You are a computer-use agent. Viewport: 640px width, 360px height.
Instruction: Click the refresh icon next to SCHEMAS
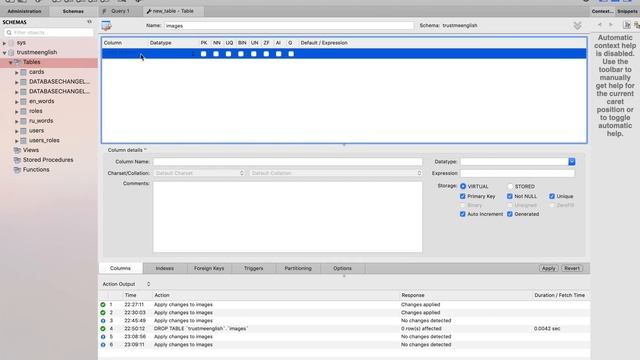tap(89, 22)
